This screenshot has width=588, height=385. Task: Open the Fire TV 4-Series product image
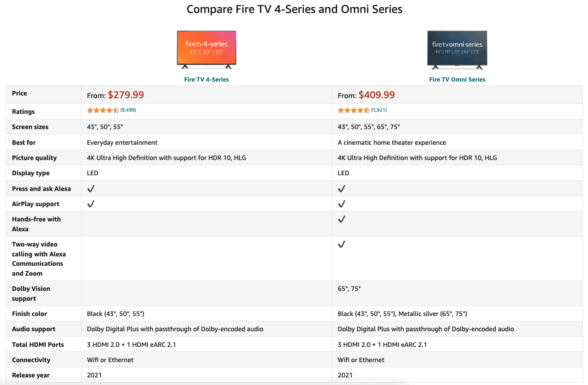pyautogui.click(x=206, y=49)
